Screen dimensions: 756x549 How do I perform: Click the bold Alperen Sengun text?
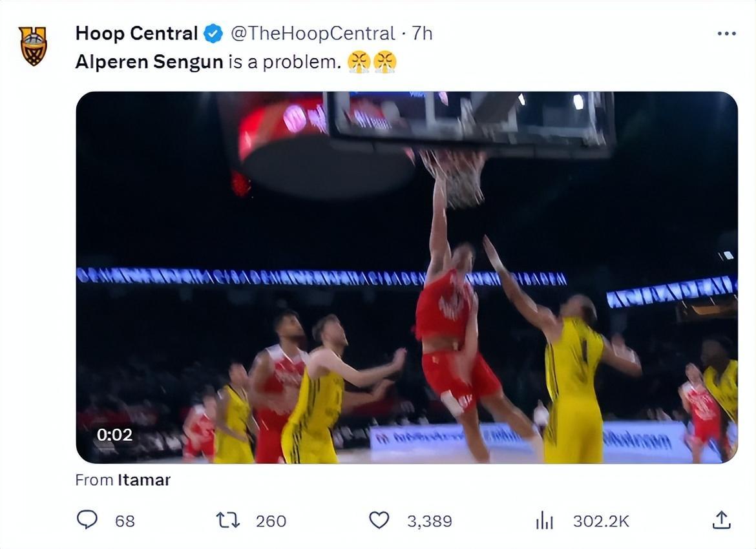pyautogui.click(x=149, y=62)
